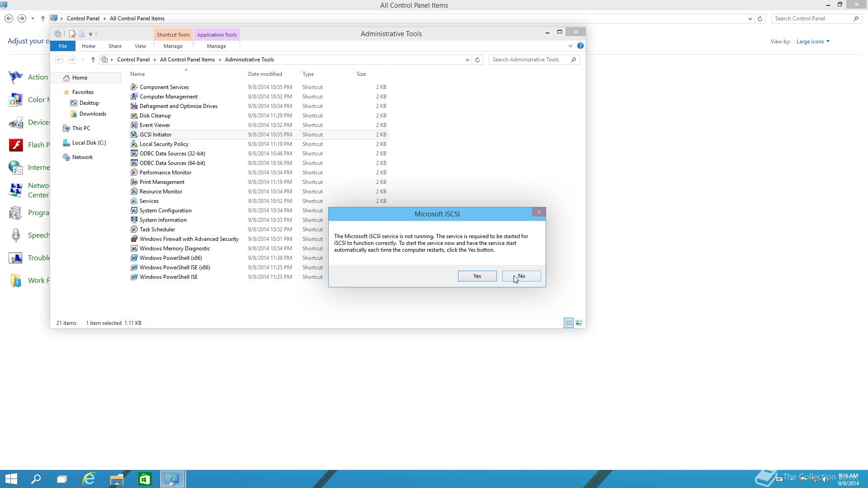Open the Store app on taskbar
Image resolution: width=868 pixels, height=488 pixels.
point(145,479)
